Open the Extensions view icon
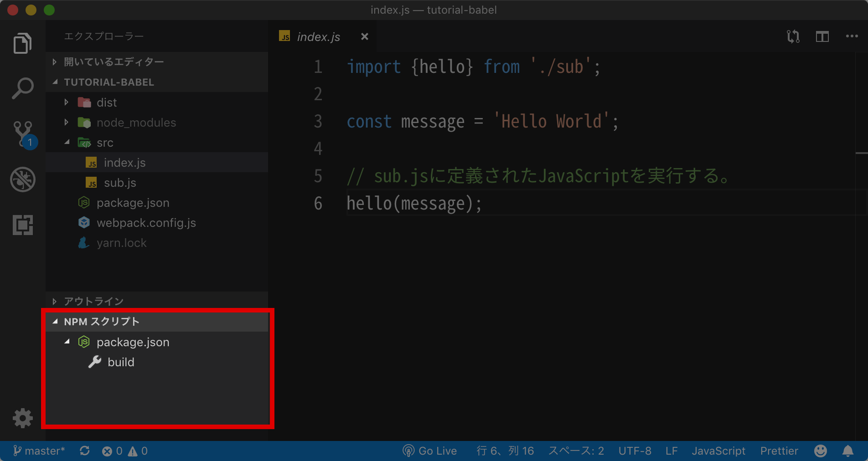868x461 pixels. pyautogui.click(x=22, y=225)
